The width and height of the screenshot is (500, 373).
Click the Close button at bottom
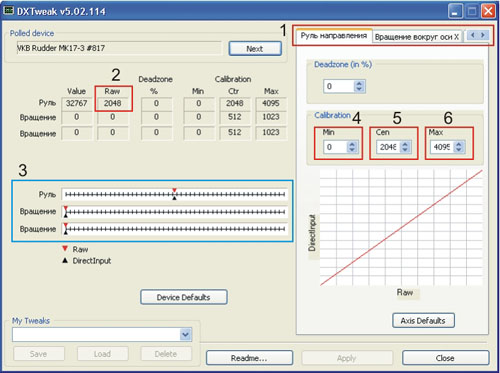point(445,358)
